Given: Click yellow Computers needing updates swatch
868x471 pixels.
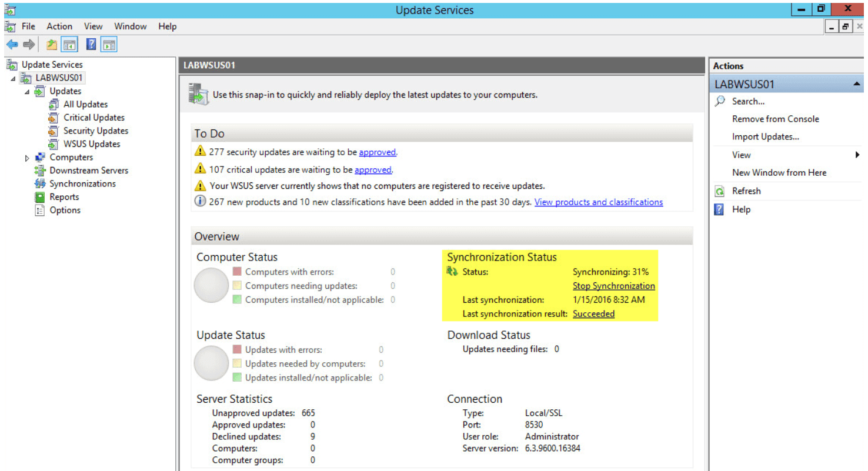Looking at the screenshot, I should click(x=237, y=286).
